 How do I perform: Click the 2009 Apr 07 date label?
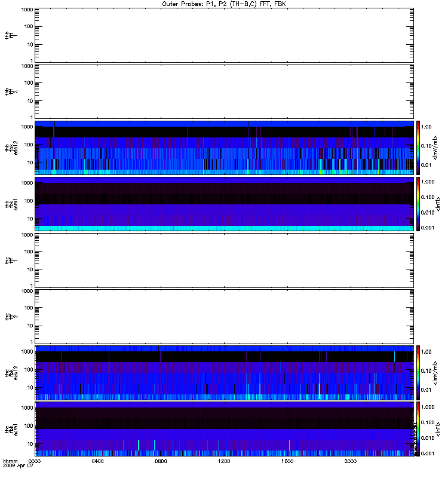(x=19, y=466)
